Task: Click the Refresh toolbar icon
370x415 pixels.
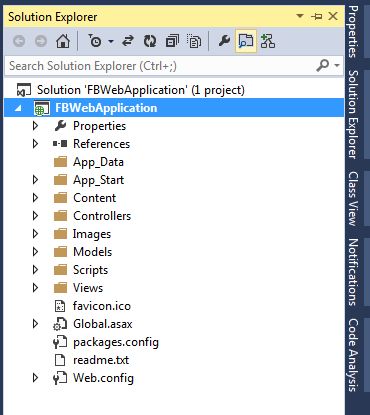Action: [x=150, y=41]
